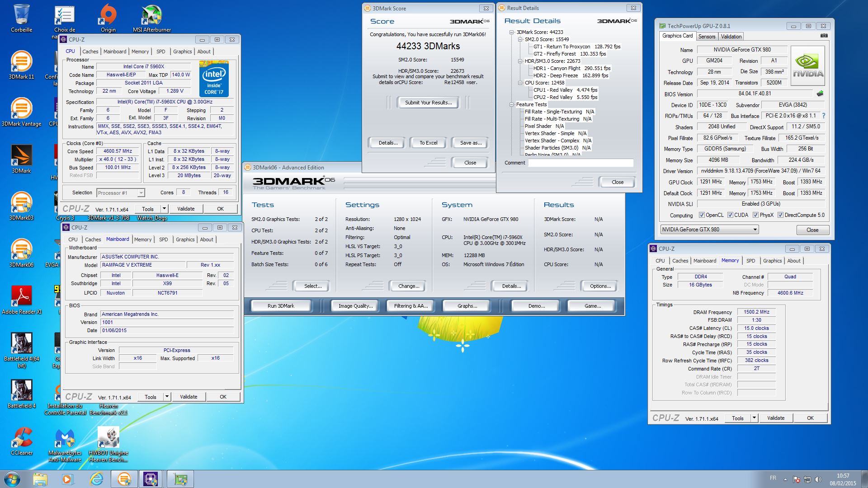The height and width of the screenshot is (488, 868).
Task: Collapse the HDR/SM3.0 Score tree node
Action: 520,61
